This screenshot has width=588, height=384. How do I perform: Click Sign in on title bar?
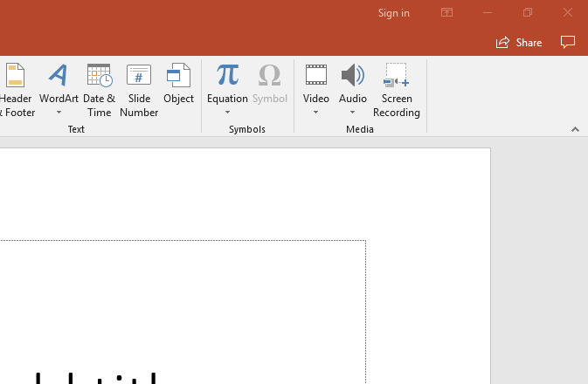394,13
